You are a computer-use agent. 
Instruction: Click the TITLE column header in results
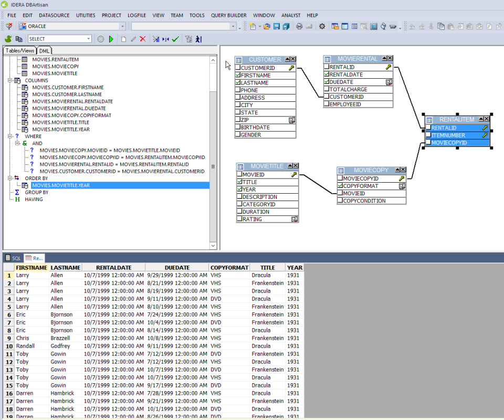pos(268,268)
